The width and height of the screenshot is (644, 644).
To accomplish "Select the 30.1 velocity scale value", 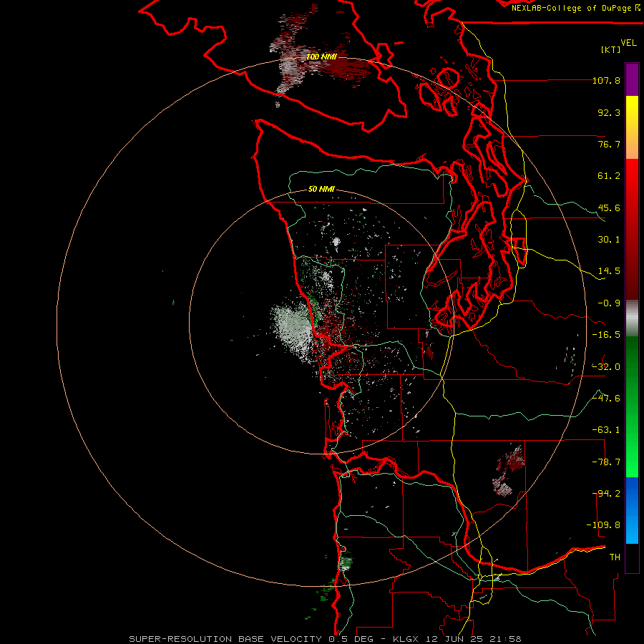I will point(609,240).
